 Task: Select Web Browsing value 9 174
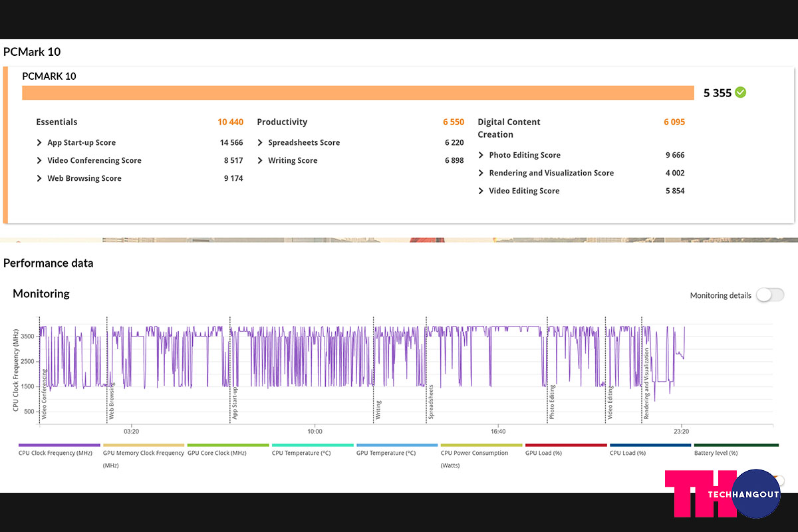233,179
